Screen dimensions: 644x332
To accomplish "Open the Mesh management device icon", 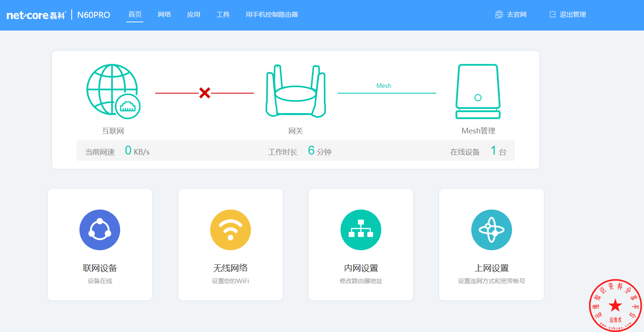I will (x=478, y=91).
